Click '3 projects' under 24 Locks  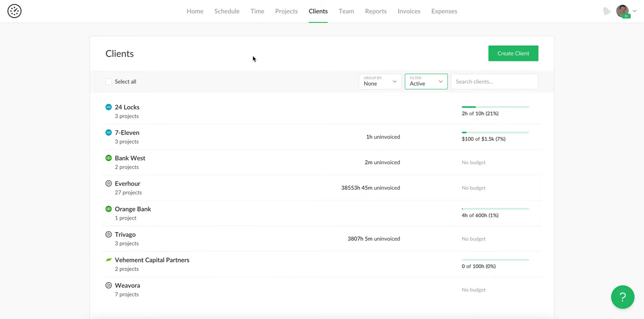(127, 116)
